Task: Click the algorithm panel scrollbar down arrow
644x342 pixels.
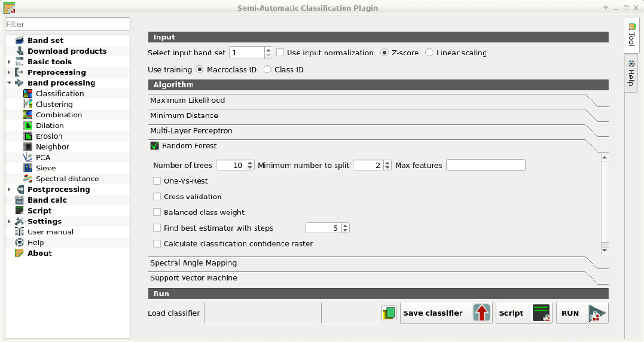Action: coord(605,251)
